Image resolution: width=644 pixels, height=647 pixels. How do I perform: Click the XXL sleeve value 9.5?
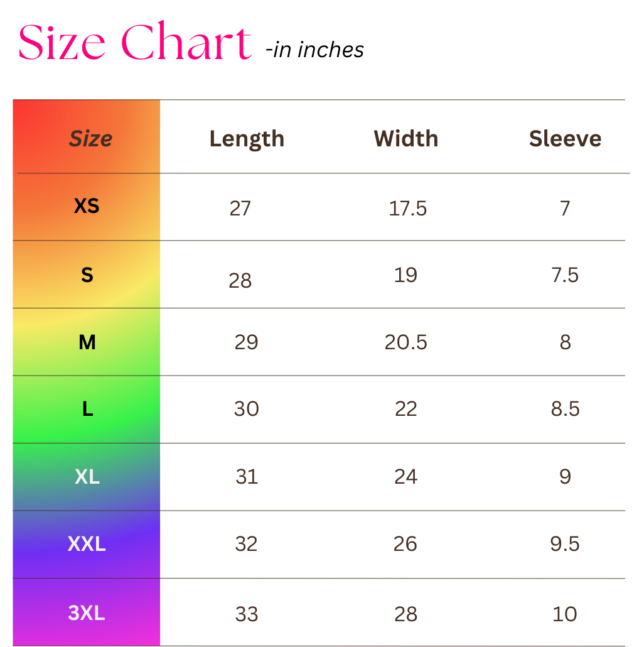pos(565,544)
